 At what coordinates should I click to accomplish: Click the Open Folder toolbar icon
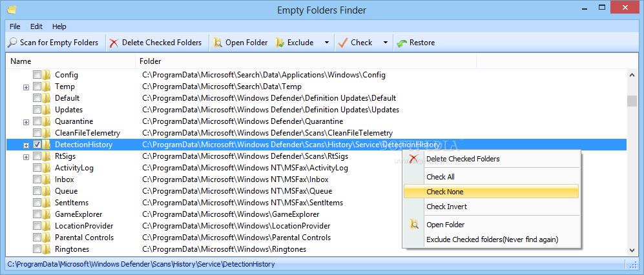[218, 43]
